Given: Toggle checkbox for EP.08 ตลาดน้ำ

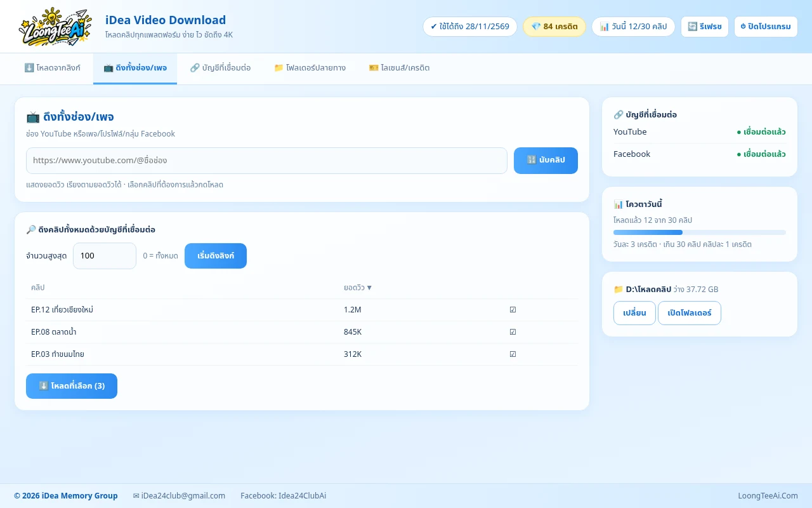Looking at the screenshot, I should tap(513, 332).
